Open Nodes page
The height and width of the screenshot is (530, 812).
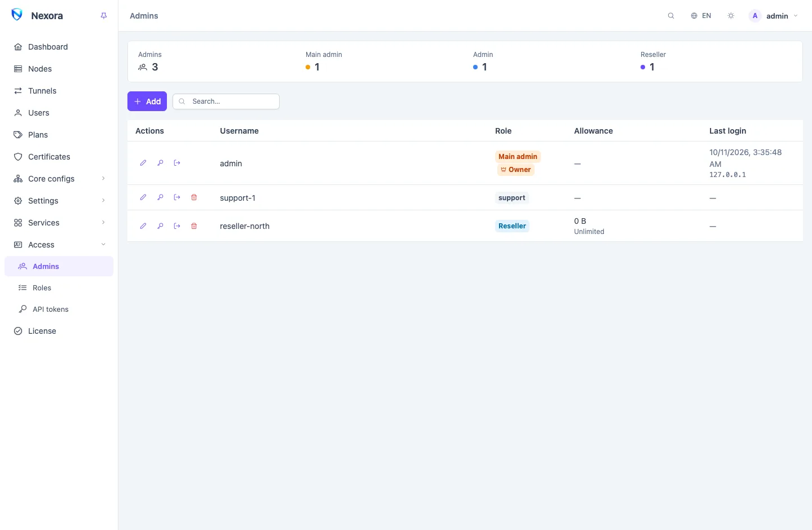click(59, 69)
